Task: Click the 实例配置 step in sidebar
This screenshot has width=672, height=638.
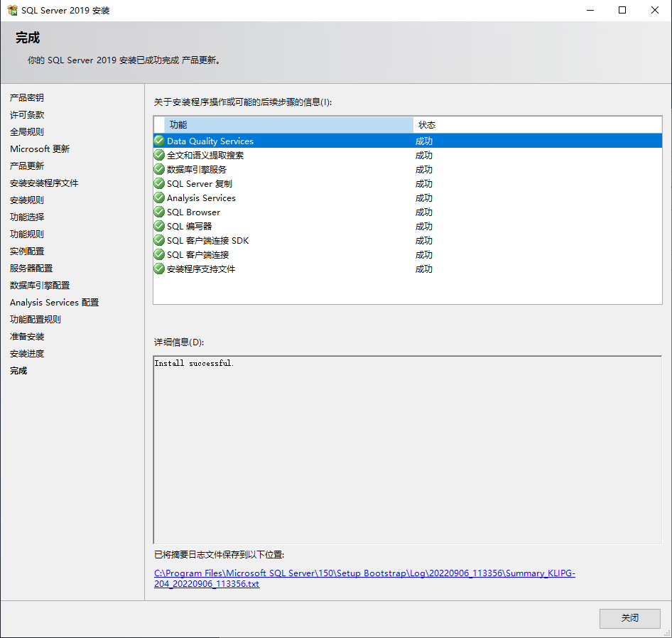Action: click(26, 252)
